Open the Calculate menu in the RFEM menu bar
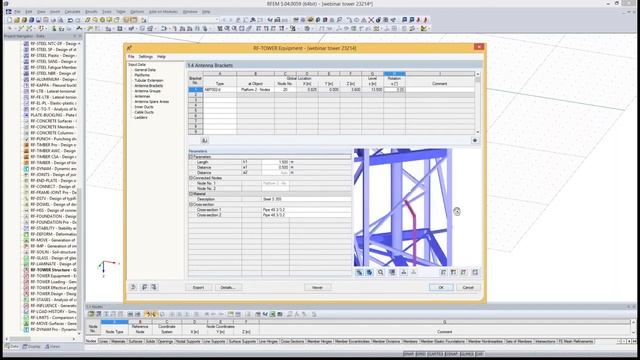 tap(73, 12)
